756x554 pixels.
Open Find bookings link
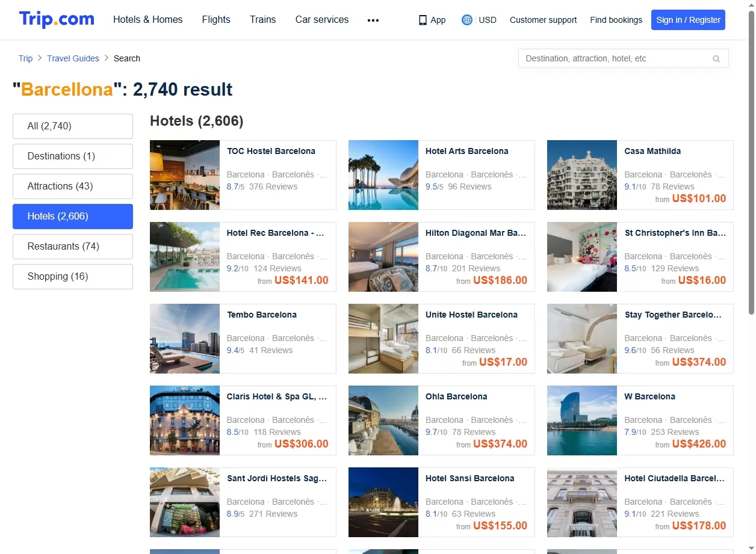[x=616, y=20]
